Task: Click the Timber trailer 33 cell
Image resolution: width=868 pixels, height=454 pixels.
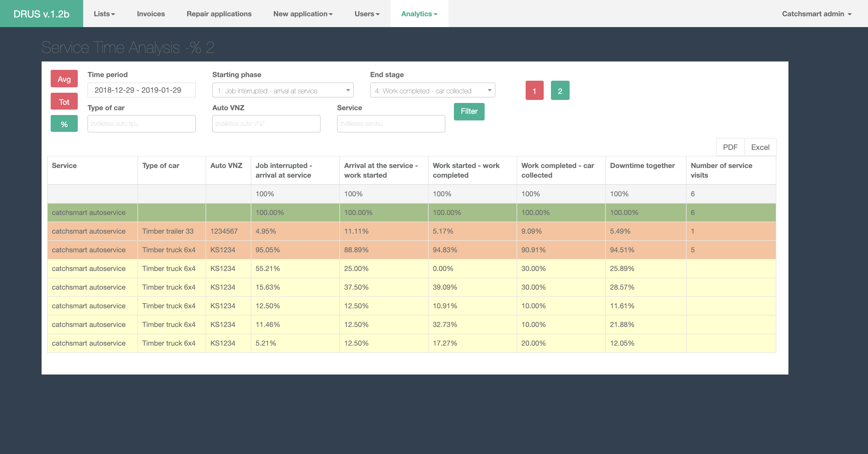Action: point(171,231)
